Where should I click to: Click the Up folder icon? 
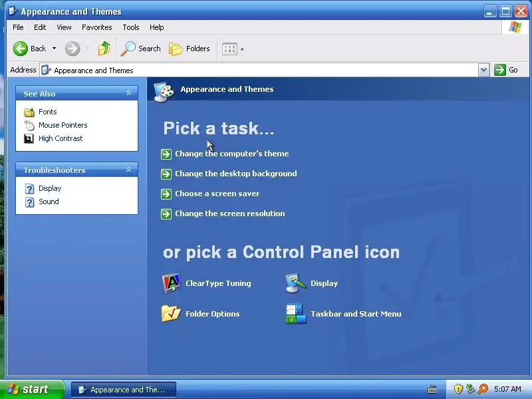coord(104,49)
